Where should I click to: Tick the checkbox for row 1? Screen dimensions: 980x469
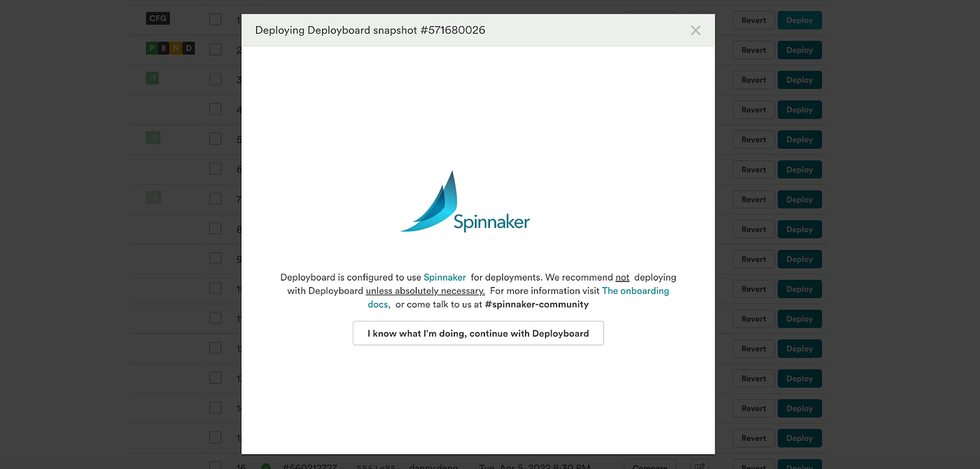[x=215, y=20]
